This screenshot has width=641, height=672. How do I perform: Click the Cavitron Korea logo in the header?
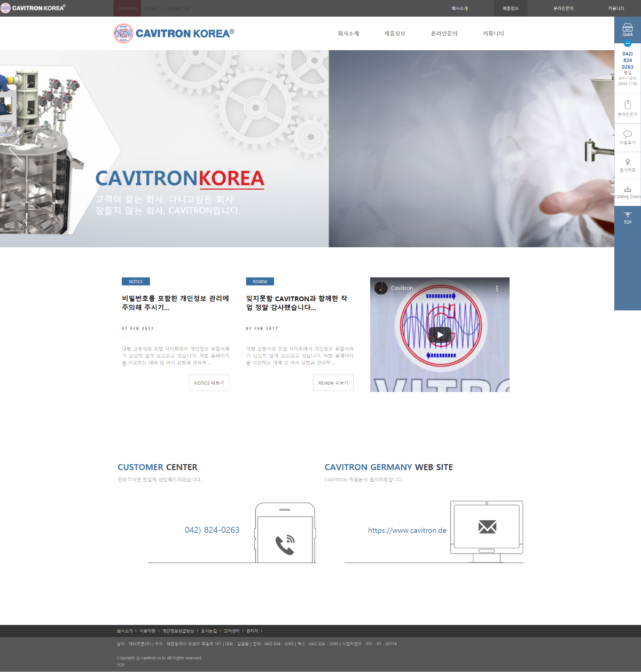(x=174, y=33)
